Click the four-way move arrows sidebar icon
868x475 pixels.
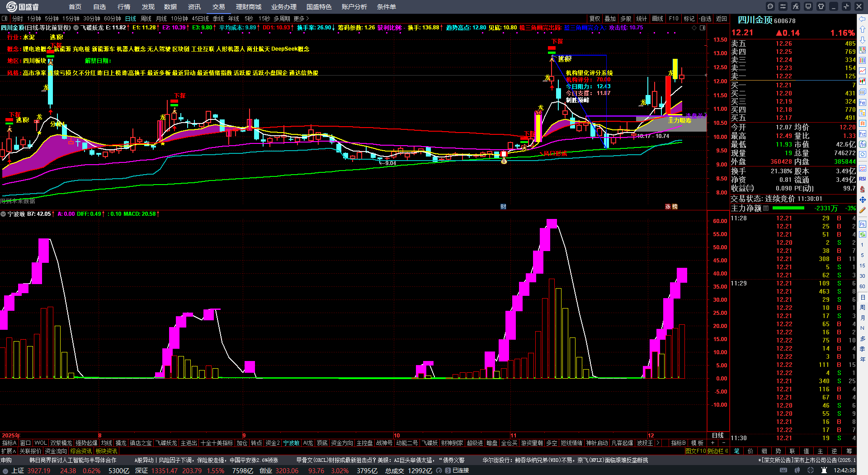pos(863,199)
